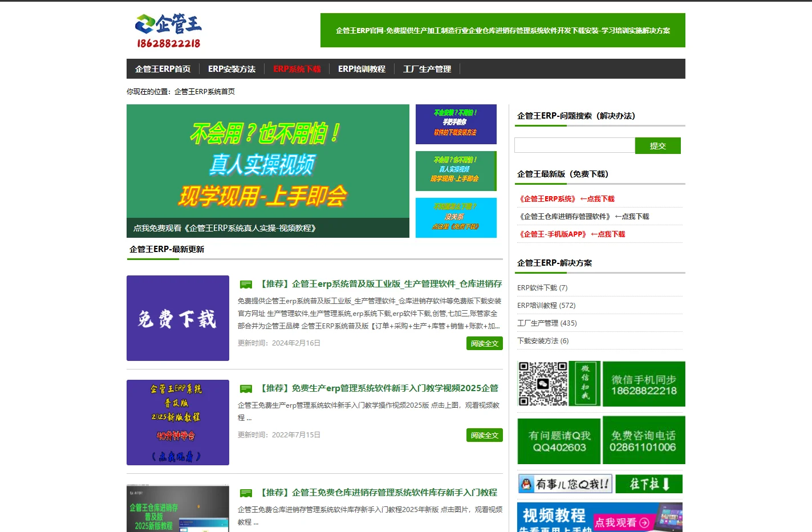Viewport: 812px width, 532px height.
Task: Open the small green 现学现用-上手即会 thumbnail
Action: pos(456,171)
